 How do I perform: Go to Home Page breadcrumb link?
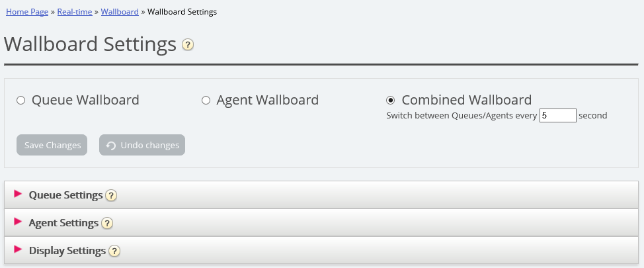[x=26, y=12]
